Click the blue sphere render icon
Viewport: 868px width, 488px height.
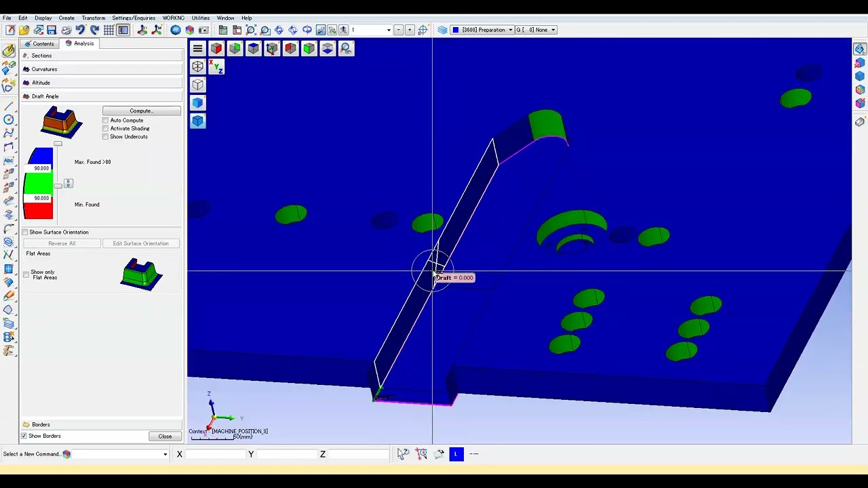click(x=176, y=30)
